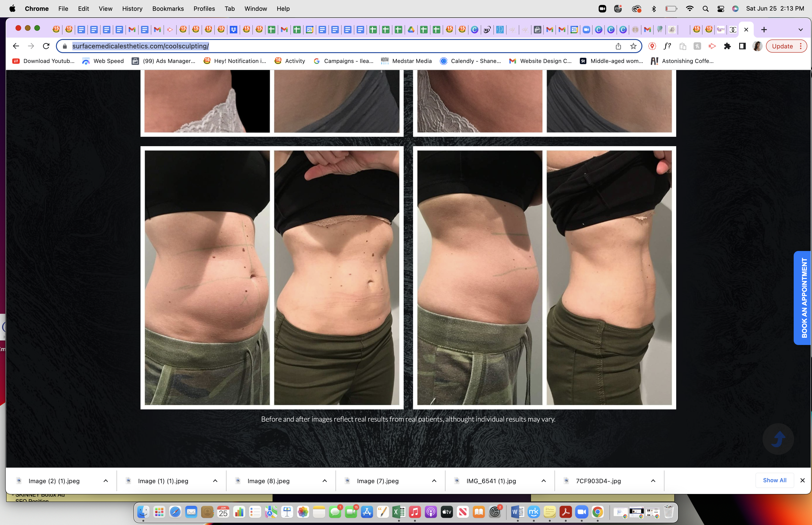Click the Book an Appointment button
Screen dimensions: 812x525
click(x=803, y=298)
